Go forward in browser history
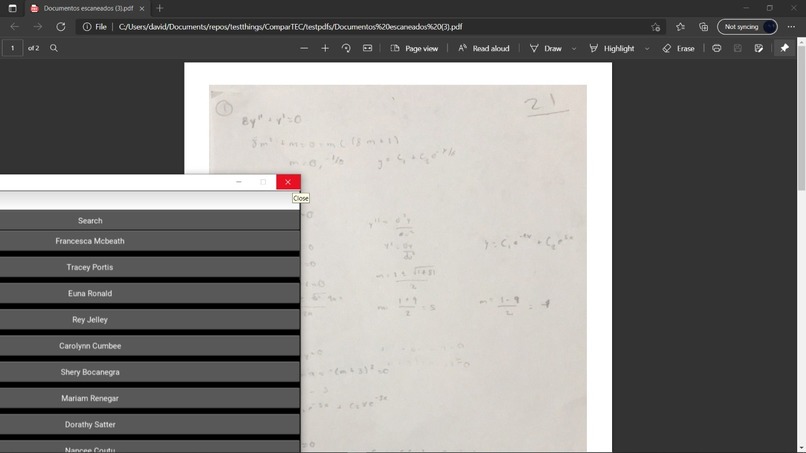Viewport: 806px width, 453px height. click(x=38, y=27)
